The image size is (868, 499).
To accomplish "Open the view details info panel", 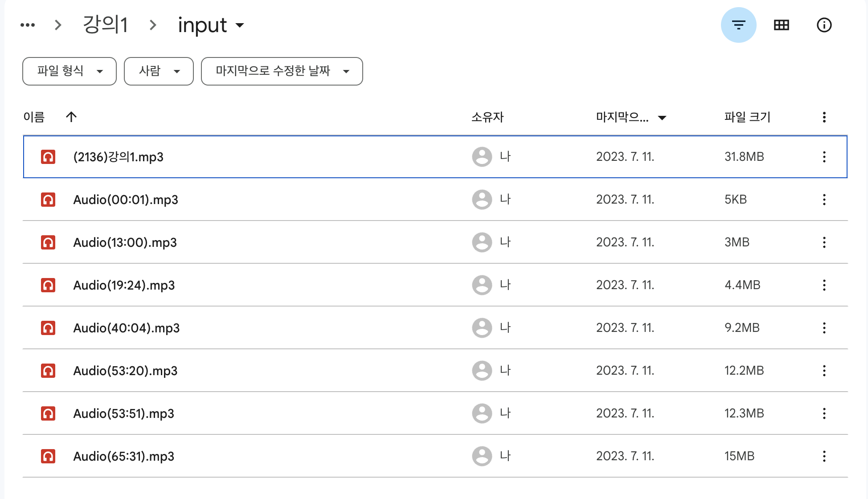I will 824,25.
